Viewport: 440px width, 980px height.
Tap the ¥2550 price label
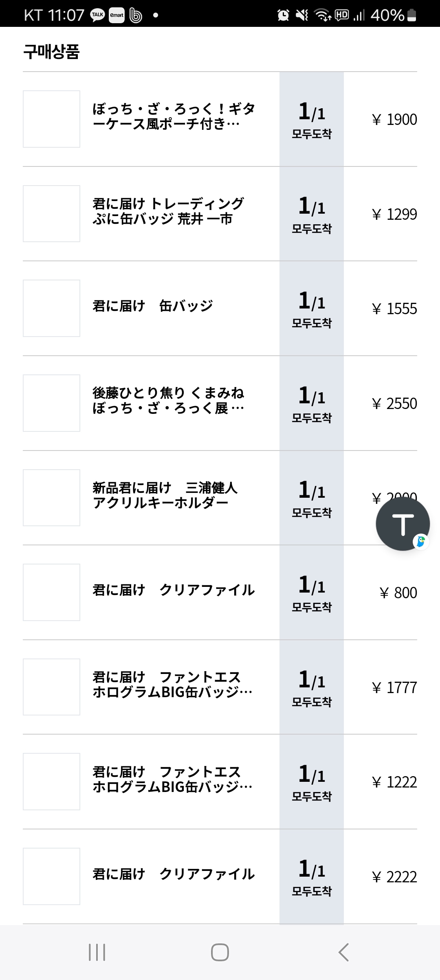coord(394,403)
